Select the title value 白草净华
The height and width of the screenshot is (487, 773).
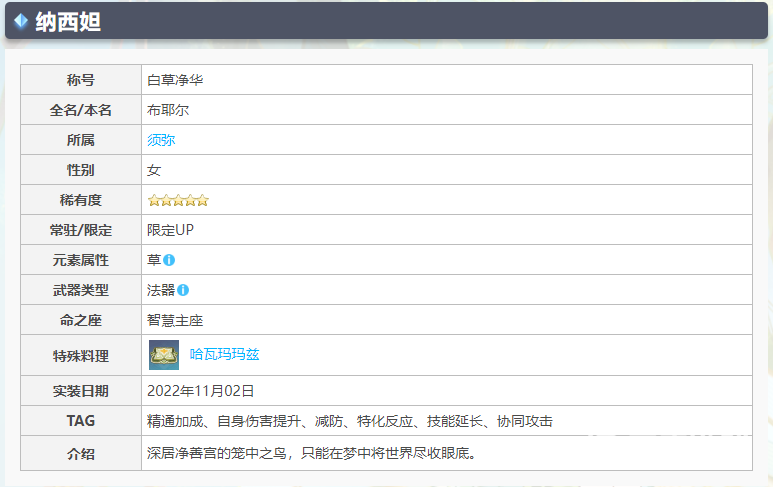[x=175, y=80]
